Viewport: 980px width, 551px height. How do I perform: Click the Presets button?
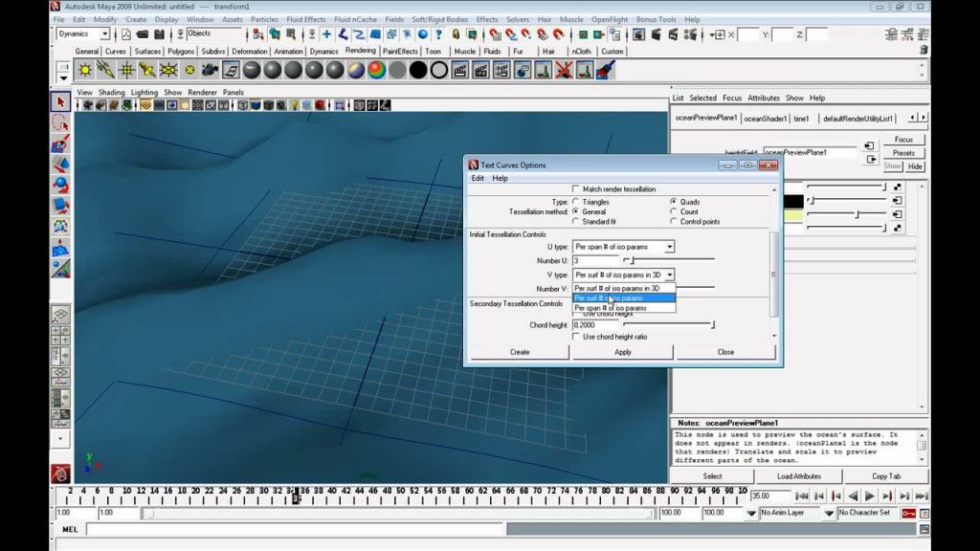tap(903, 153)
